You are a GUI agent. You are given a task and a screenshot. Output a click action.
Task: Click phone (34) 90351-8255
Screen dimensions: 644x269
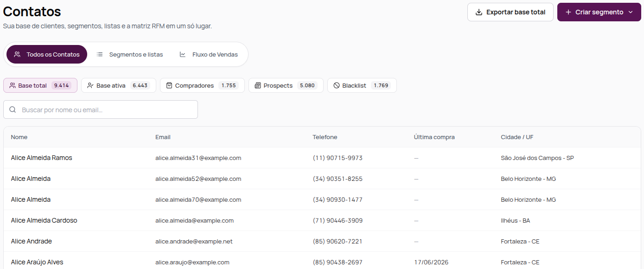coord(338,179)
